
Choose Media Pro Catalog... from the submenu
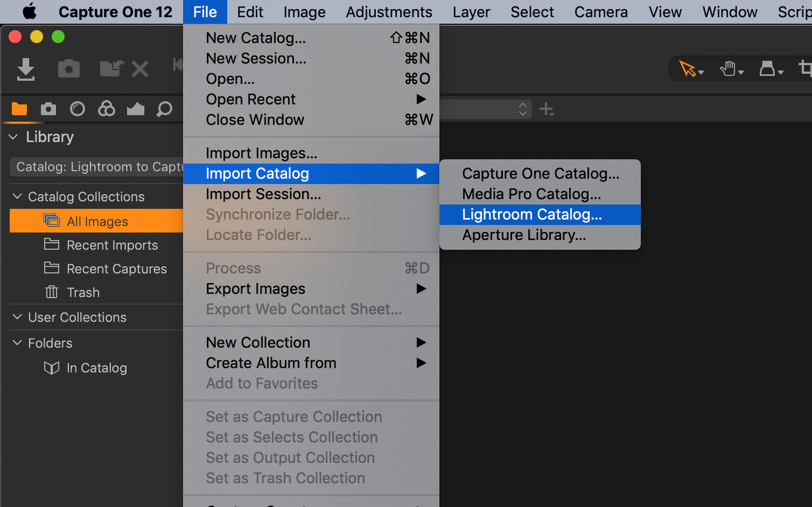(x=540, y=194)
